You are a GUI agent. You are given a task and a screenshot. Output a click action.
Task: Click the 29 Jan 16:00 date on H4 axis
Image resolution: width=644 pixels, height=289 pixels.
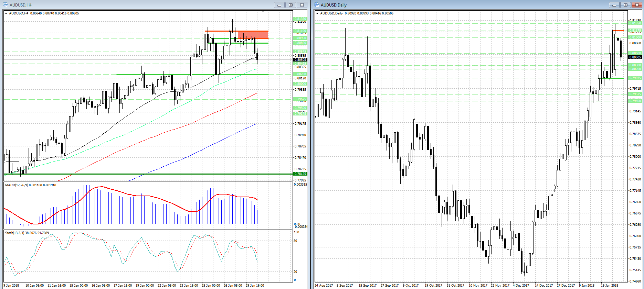tap(255, 286)
